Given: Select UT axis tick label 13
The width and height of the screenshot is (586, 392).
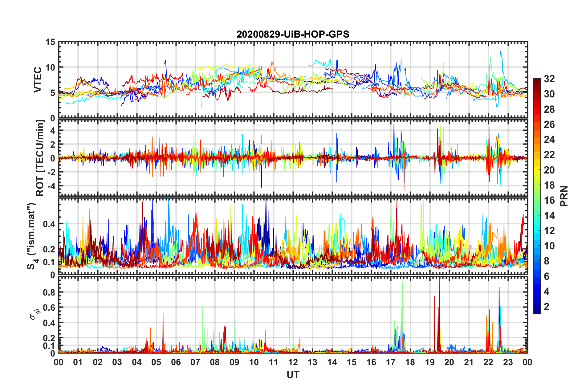Looking at the screenshot, I should 312,362.
